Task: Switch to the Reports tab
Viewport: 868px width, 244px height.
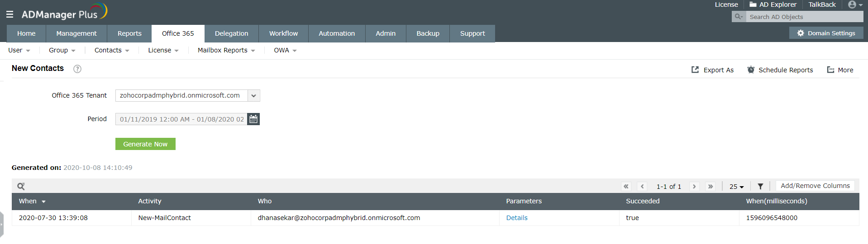Action: [129, 33]
